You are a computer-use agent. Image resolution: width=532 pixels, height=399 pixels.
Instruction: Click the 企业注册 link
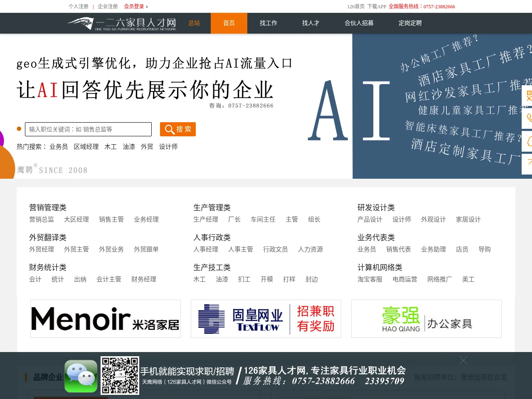pyautogui.click(x=108, y=7)
